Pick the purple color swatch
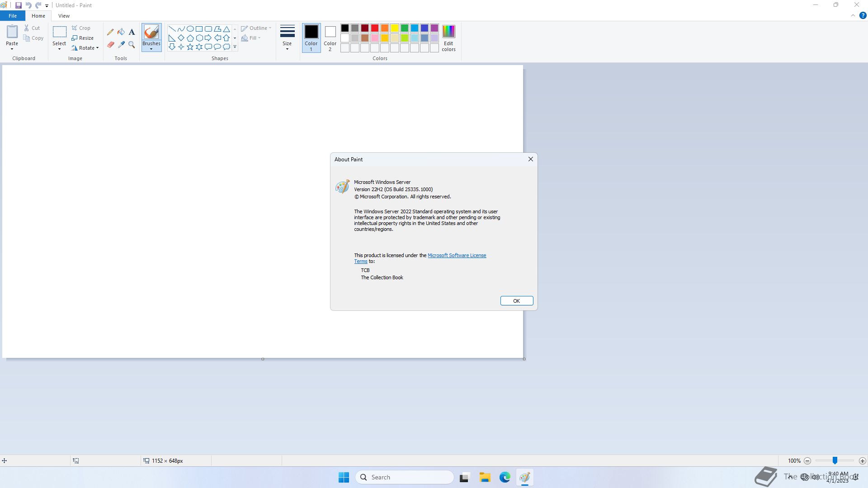The image size is (868, 488). (434, 28)
